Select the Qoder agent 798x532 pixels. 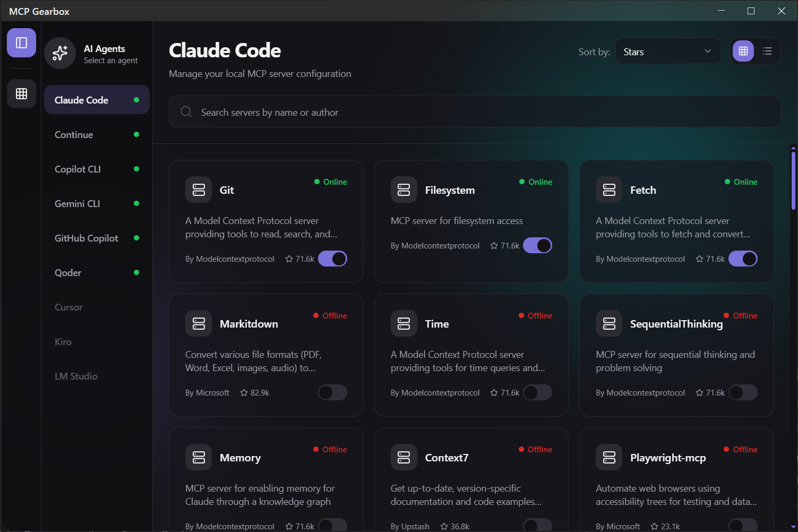(x=97, y=272)
